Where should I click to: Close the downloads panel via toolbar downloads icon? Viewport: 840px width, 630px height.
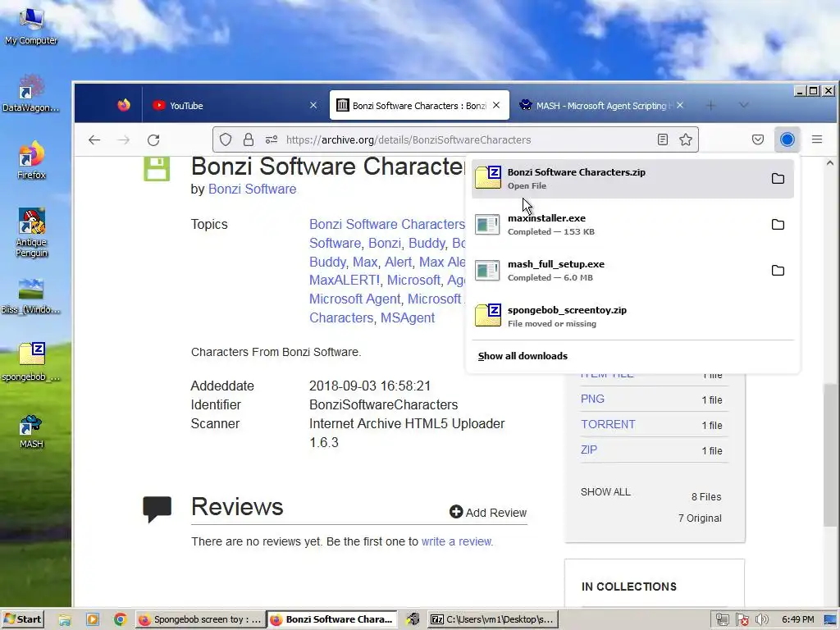pyautogui.click(x=787, y=139)
